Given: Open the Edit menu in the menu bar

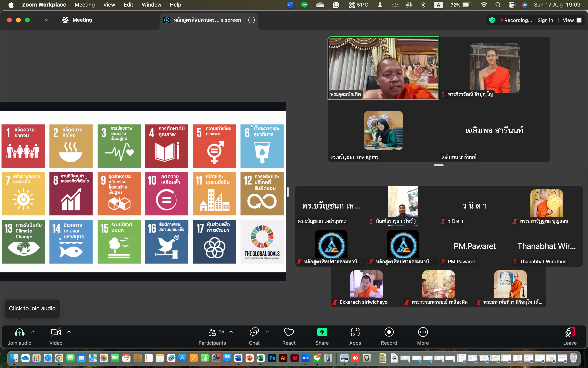Looking at the screenshot, I should tap(128, 5).
